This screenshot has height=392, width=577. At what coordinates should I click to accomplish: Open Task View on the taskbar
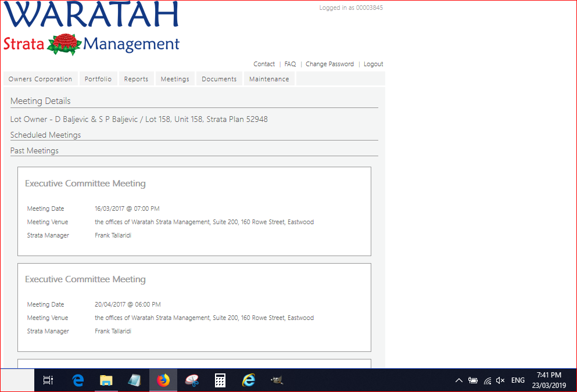click(x=48, y=380)
